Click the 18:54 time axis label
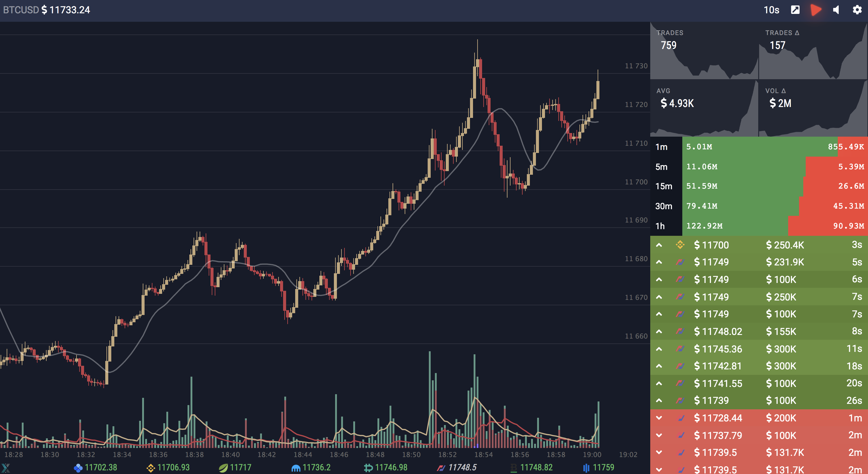The height and width of the screenshot is (474, 868). 484,454
